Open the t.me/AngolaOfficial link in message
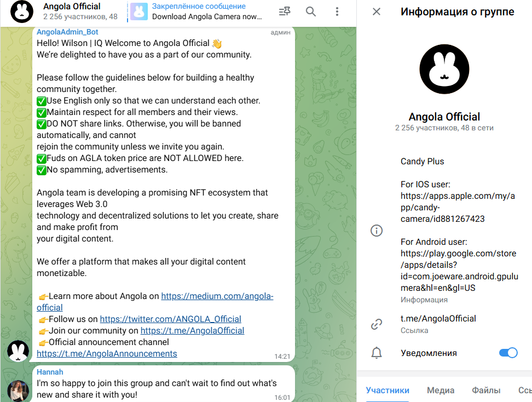The width and height of the screenshot is (532, 402). [x=192, y=331]
